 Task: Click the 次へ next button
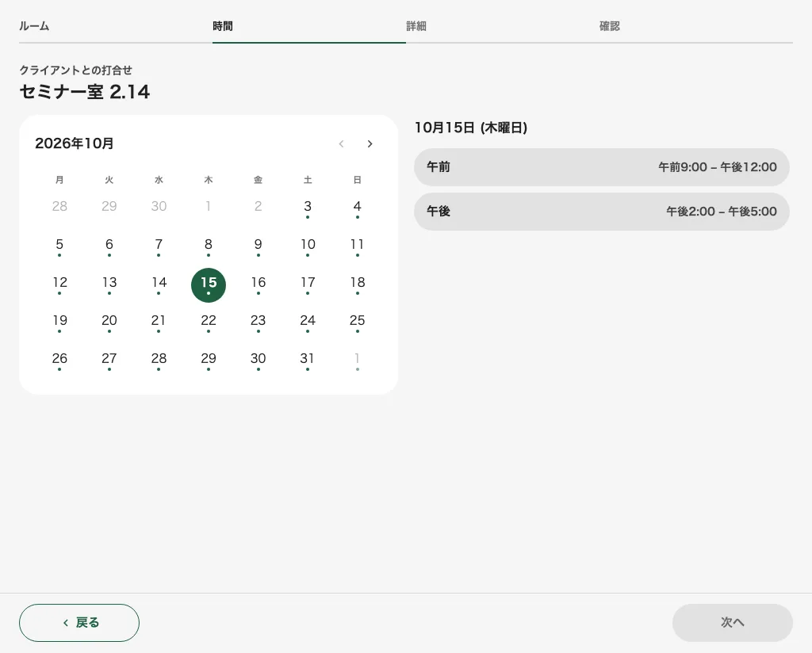732,622
